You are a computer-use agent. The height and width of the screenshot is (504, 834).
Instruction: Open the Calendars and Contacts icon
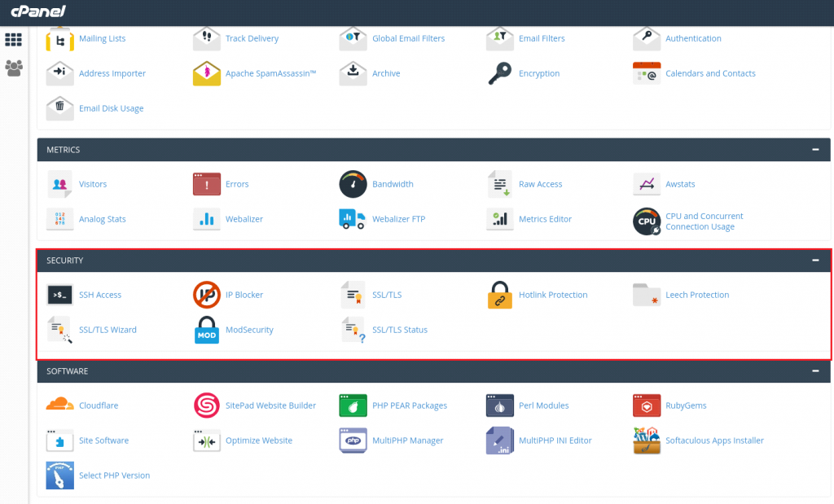point(647,73)
